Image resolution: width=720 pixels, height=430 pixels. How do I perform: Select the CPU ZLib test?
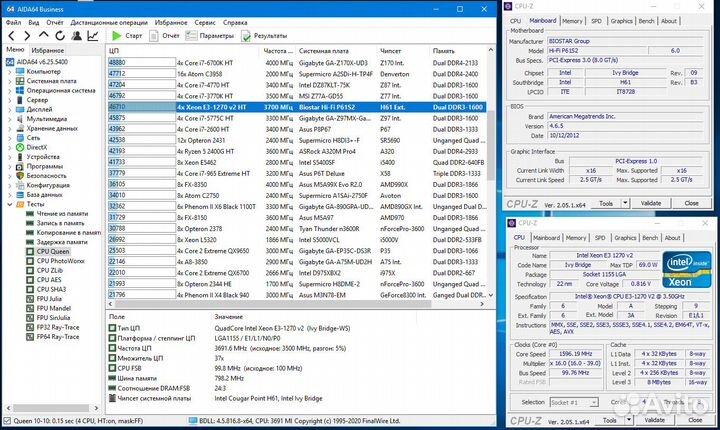pyautogui.click(x=50, y=270)
